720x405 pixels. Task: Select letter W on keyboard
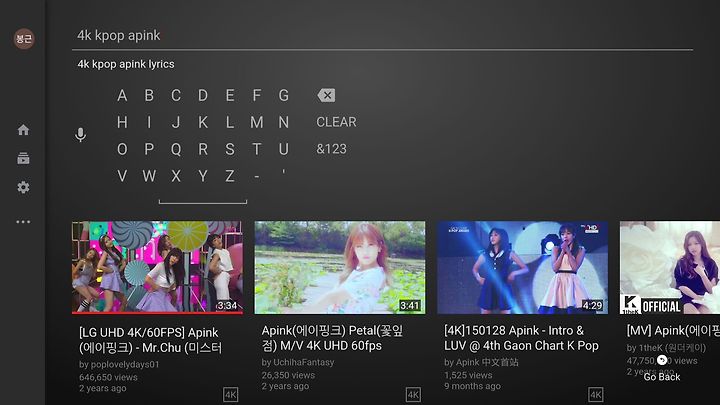click(x=149, y=176)
